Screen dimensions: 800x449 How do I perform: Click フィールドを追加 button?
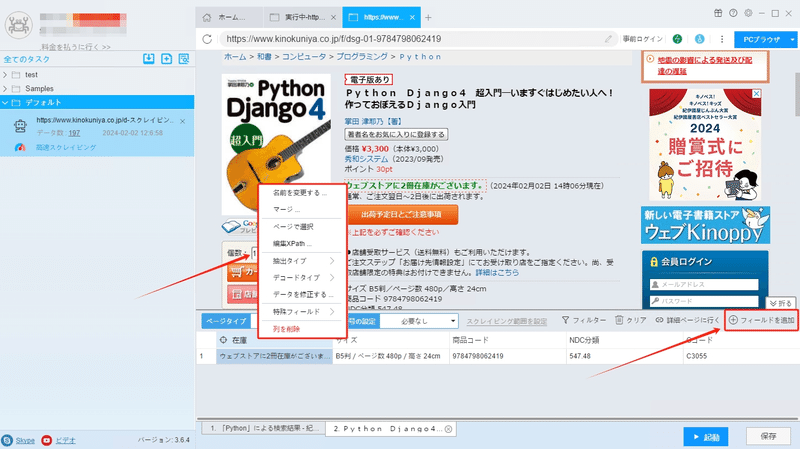point(761,320)
